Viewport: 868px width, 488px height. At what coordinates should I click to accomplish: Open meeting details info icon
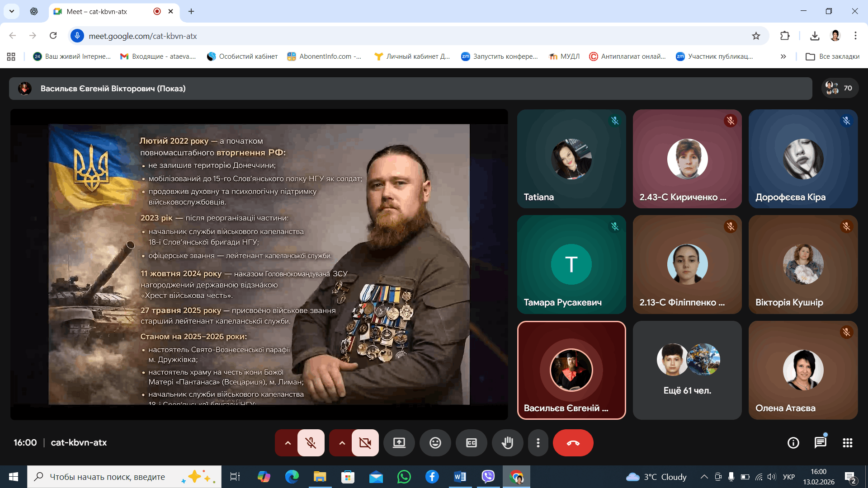point(793,443)
